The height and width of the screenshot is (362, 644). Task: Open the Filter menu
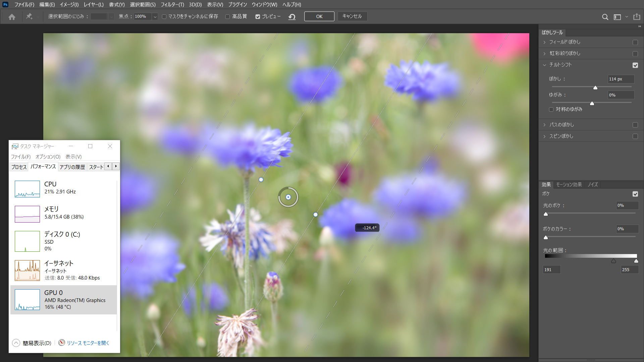point(172,4)
